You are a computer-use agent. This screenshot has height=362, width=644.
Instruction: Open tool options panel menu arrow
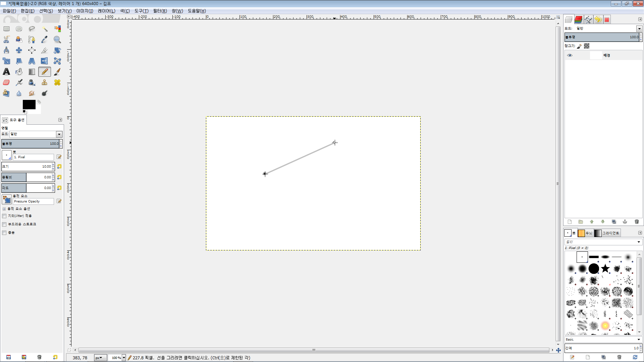(60, 120)
